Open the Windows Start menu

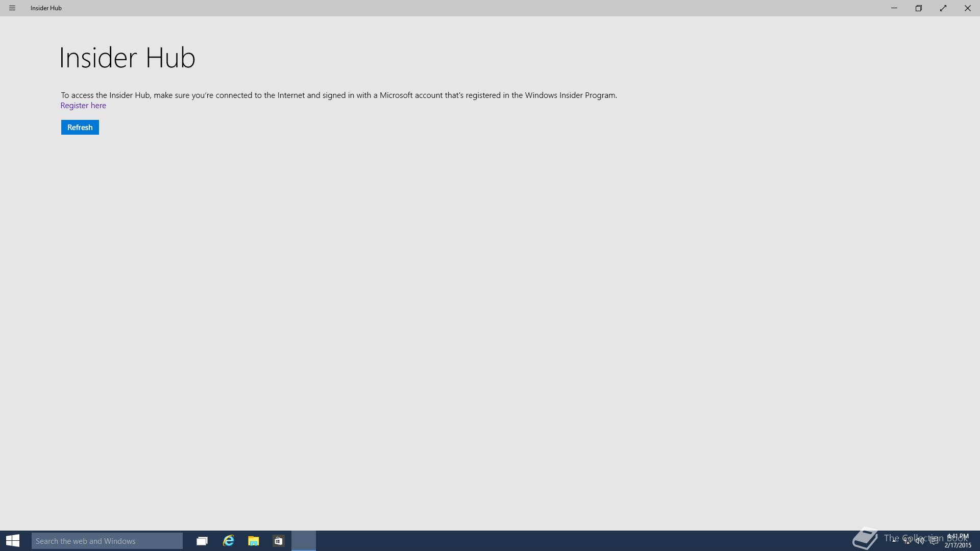tap(13, 541)
